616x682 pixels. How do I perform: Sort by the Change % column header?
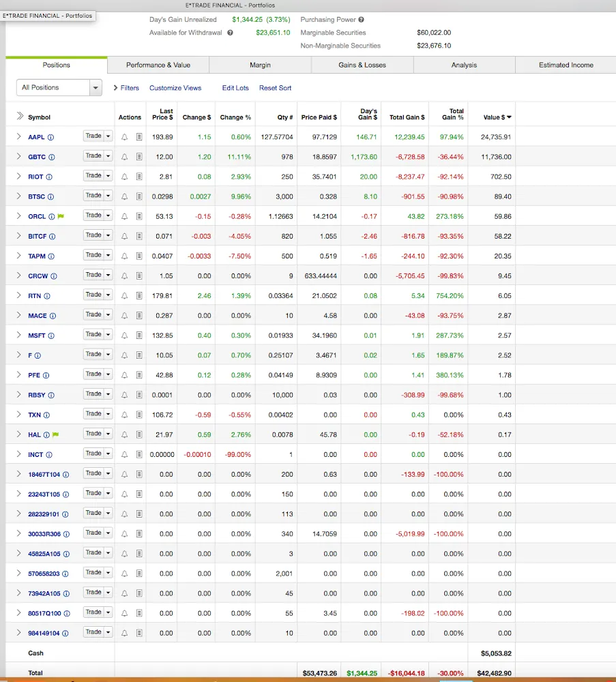click(235, 117)
